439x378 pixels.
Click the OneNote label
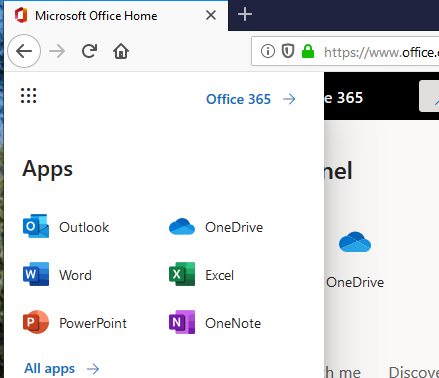[x=233, y=323]
